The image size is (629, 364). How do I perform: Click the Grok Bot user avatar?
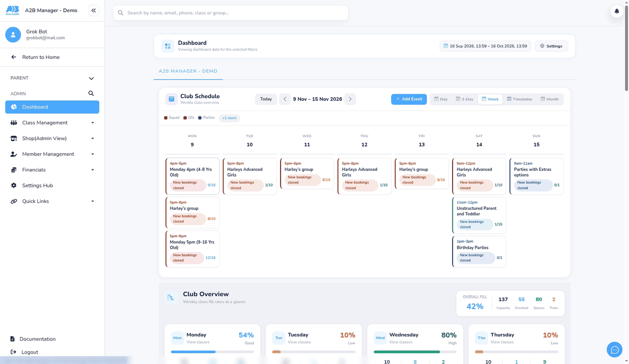pyautogui.click(x=13, y=34)
